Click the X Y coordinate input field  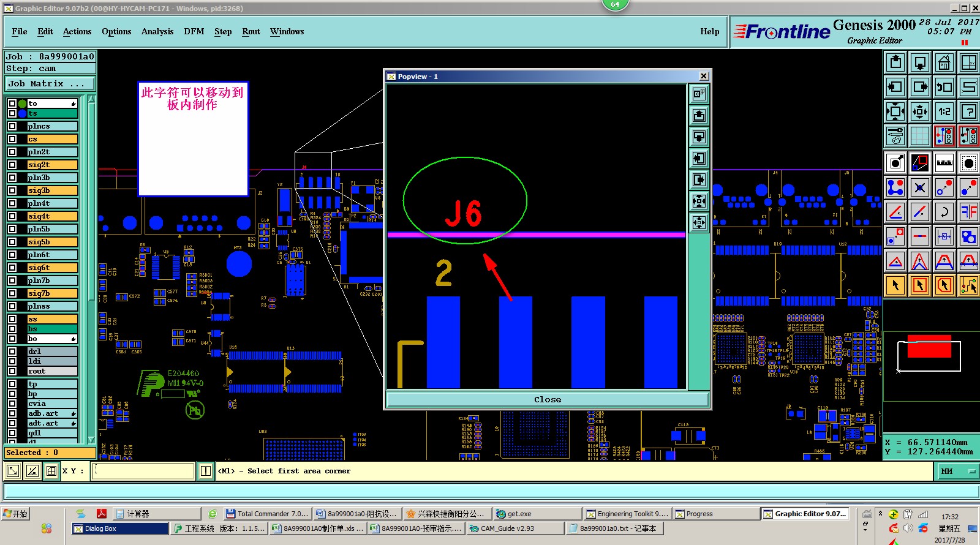pos(143,471)
